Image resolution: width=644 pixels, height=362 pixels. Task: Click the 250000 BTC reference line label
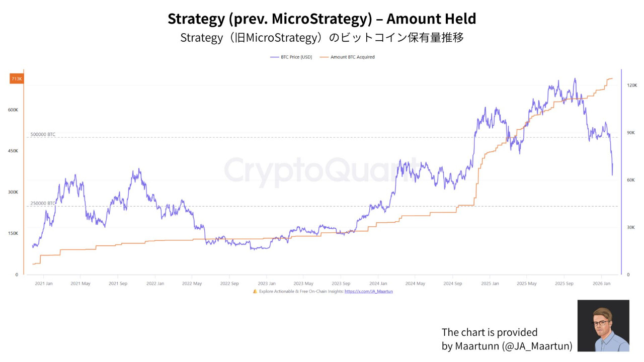pos(43,204)
